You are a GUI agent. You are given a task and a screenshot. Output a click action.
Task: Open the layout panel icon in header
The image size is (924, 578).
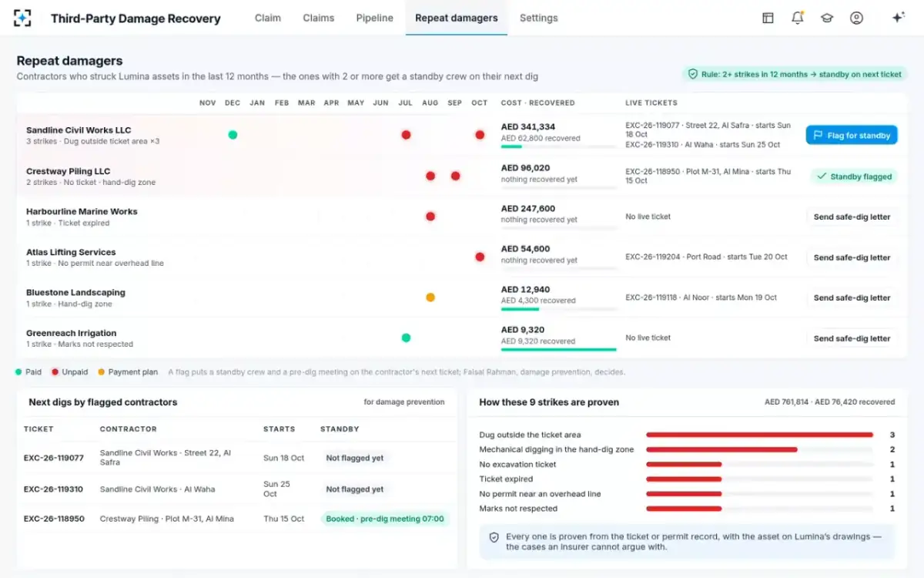click(768, 18)
